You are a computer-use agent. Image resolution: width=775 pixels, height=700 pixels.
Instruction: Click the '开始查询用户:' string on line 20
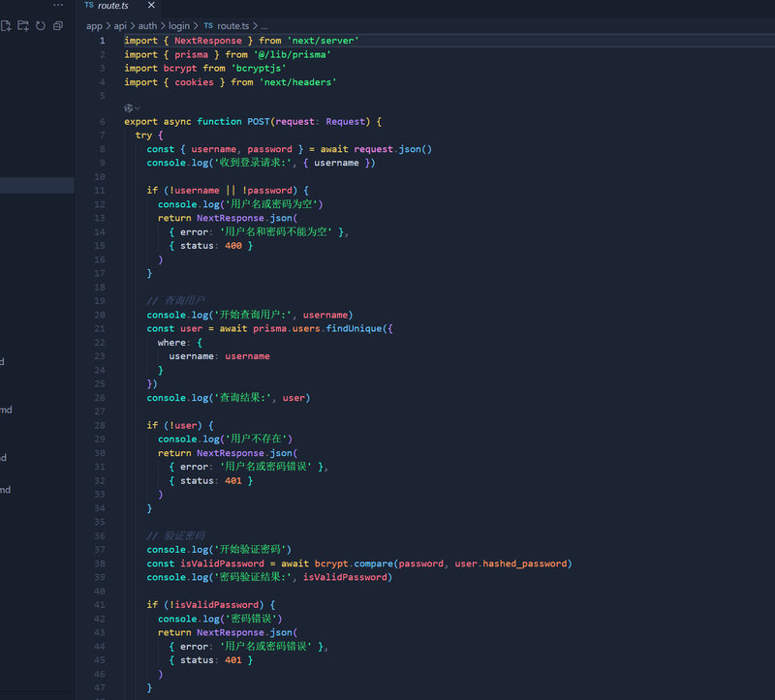(253, 315)
